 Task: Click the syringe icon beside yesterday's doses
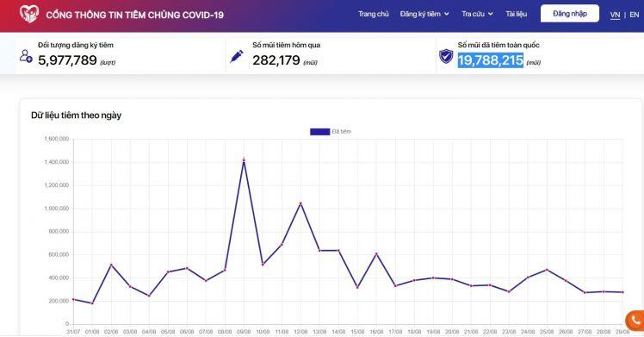point(237,56)
